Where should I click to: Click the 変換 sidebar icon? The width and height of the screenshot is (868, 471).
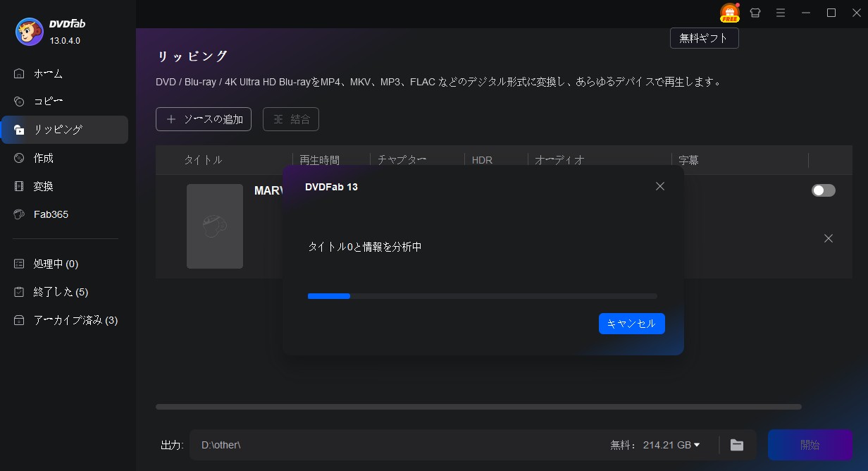19,186
